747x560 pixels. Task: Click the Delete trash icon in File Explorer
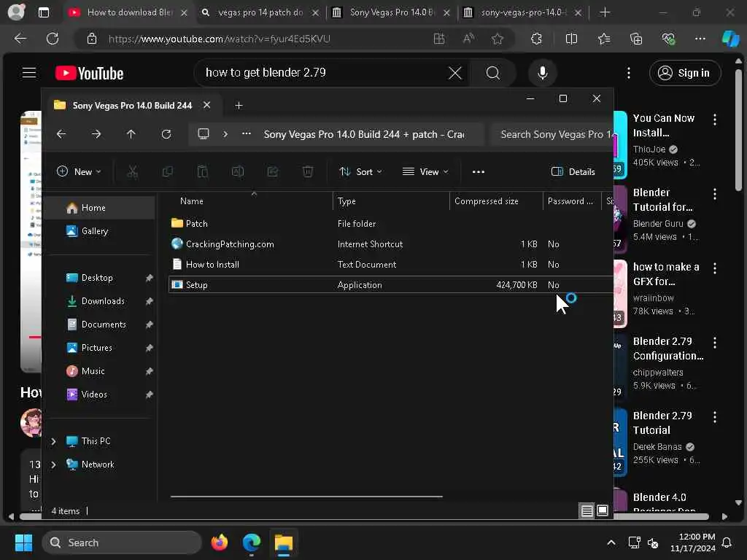click(308, 171)
